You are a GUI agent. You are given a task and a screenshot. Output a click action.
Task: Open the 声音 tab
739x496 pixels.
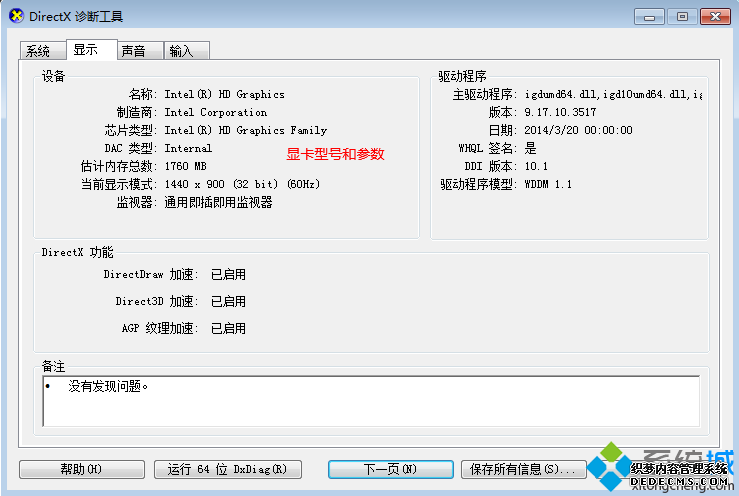140,50
